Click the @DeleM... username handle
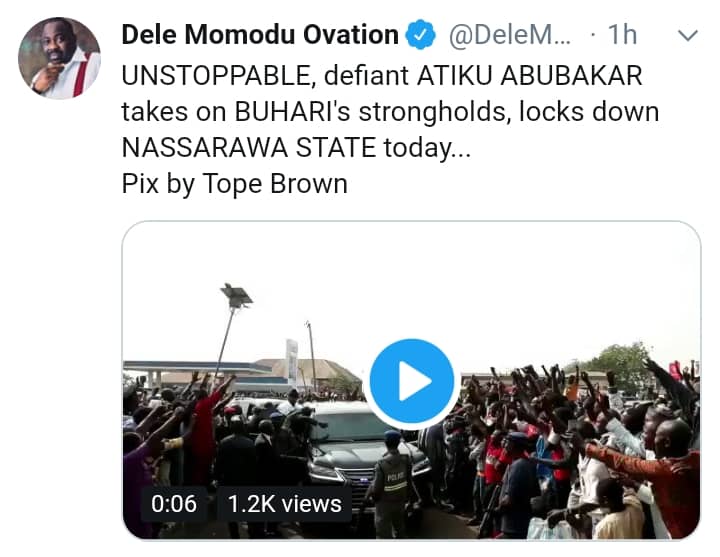Screen dimensions: 720x557 (x=508, y=35)
